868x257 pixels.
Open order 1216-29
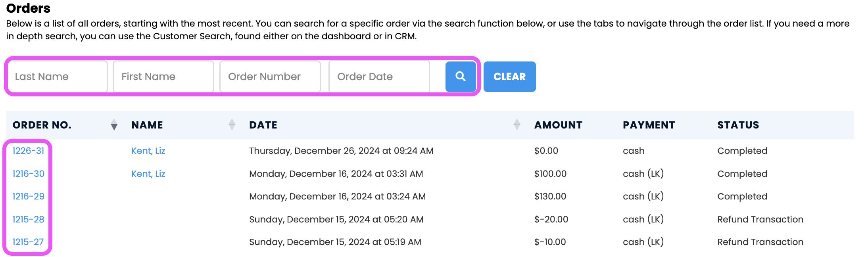point(28,196)
